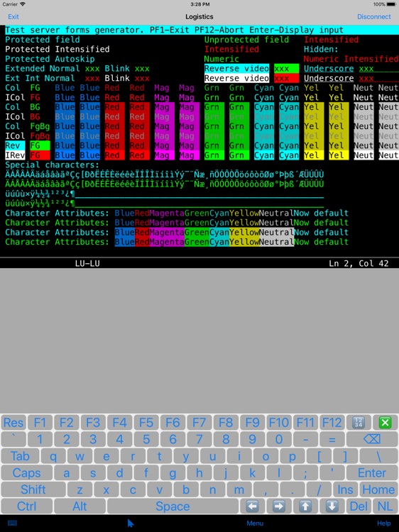Tap Exit in the navigation bar

coord(13,16)
